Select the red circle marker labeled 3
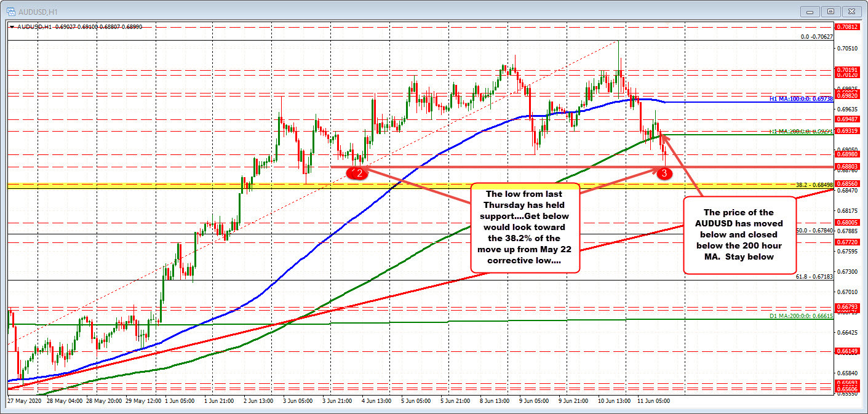The width and height of the screenshot is (868, 414). (x=664, y=173)
